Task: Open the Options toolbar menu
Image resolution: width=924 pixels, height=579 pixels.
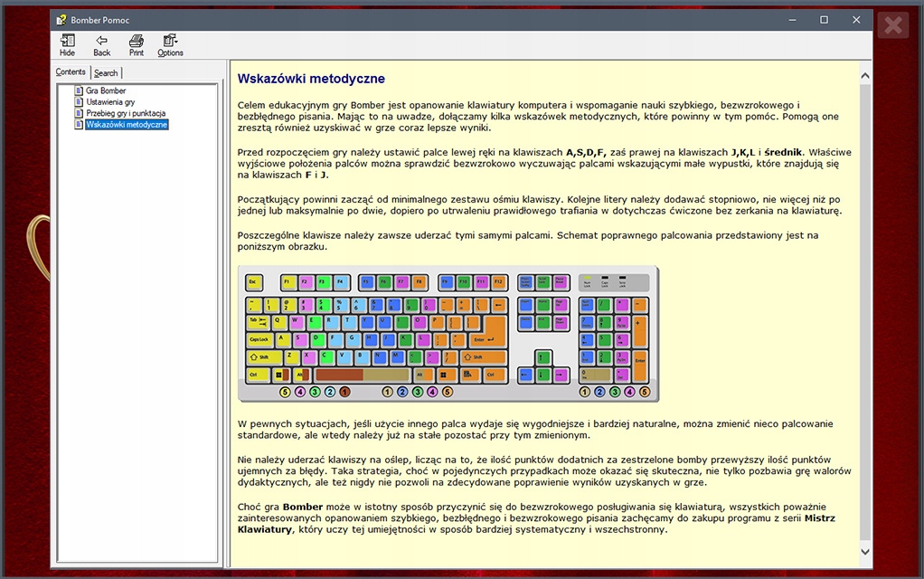Action: pyautogui.click(x=170, y=45)
